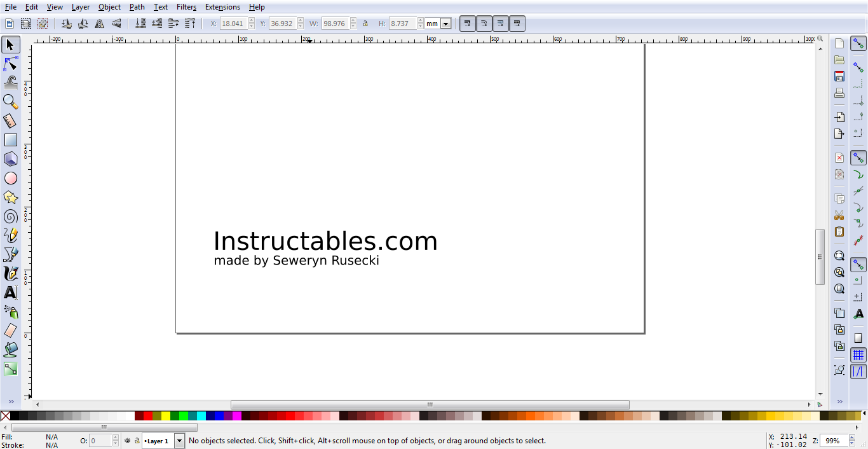
Task: Click the horizontal canvas scrollbar thumb
Action: tap(430, 404)
